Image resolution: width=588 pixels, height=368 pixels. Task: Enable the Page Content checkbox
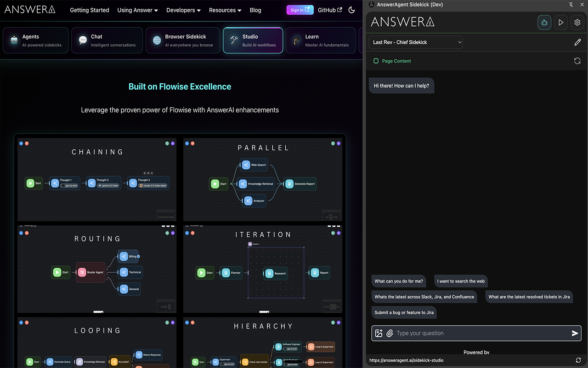click(376, 61)
